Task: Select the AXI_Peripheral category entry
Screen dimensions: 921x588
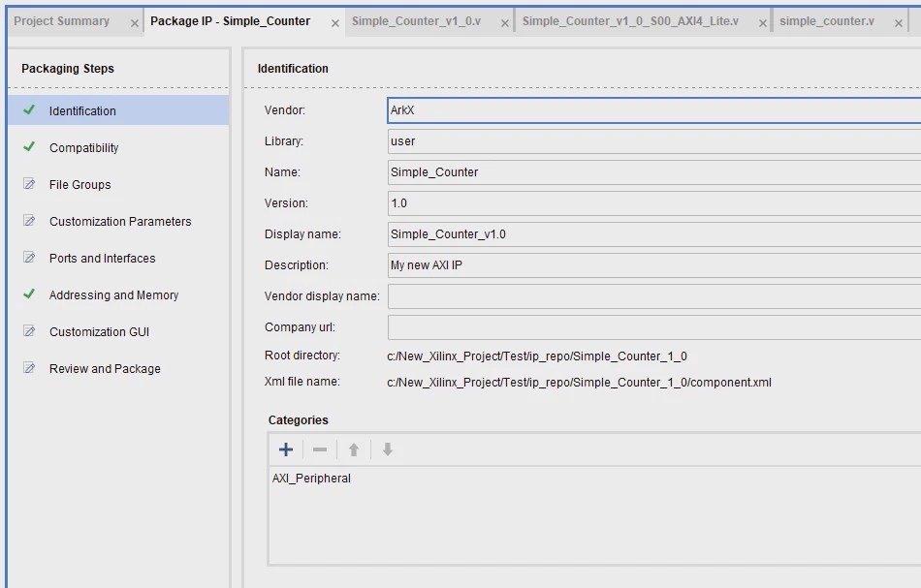Action: pyautogui.click(x=311, y=479)
